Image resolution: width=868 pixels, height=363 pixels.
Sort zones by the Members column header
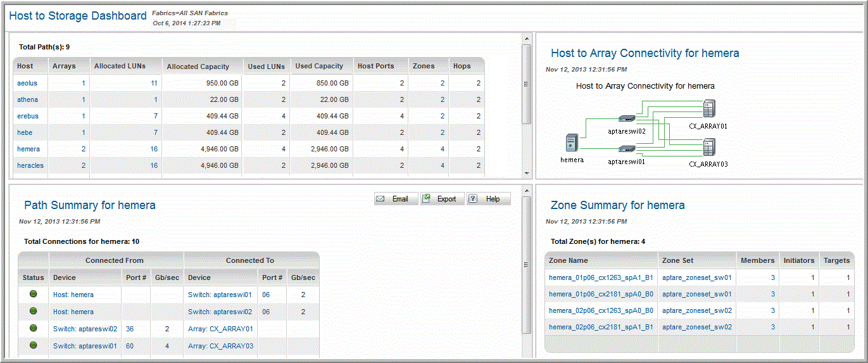click(x=757, y=260)
